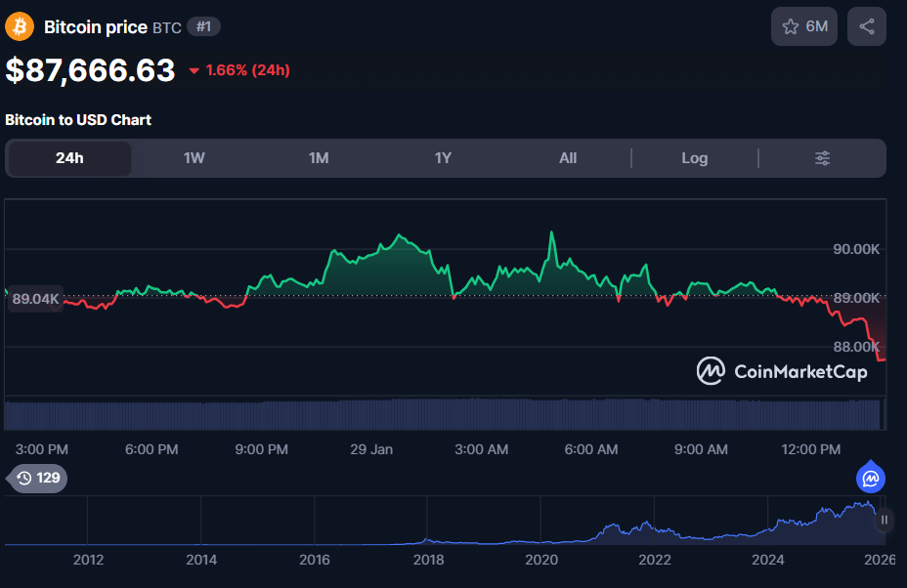The image size is (907, 588).
Task: Select the 24h timeframe tab
Action: (69, 158)
